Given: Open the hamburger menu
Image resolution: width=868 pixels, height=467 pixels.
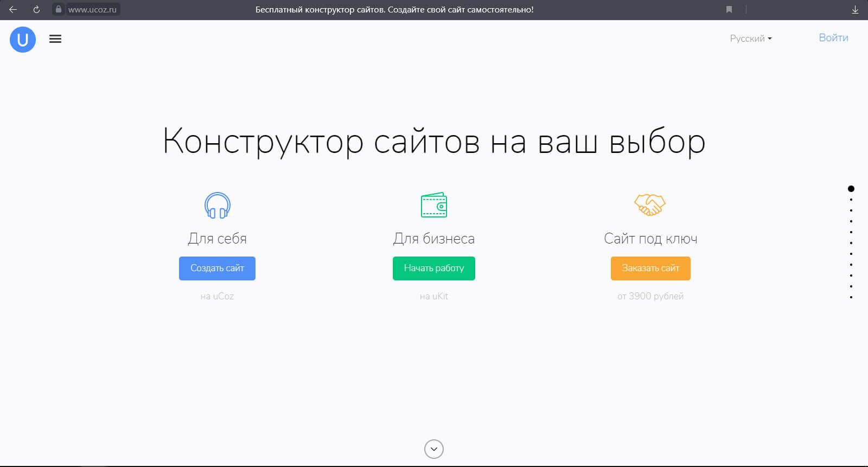Looking at the screenshot, I should tap(55, 39).
